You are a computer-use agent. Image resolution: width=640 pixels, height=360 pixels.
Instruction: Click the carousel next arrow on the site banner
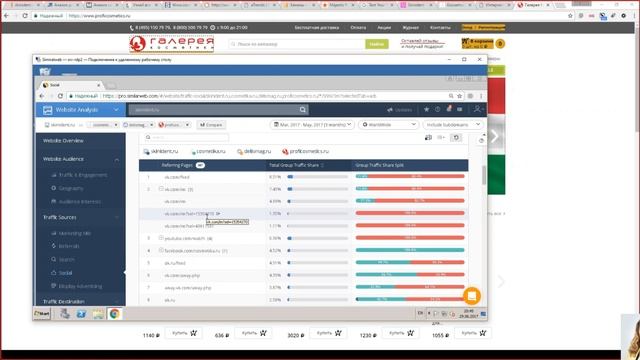coord(494,136)
